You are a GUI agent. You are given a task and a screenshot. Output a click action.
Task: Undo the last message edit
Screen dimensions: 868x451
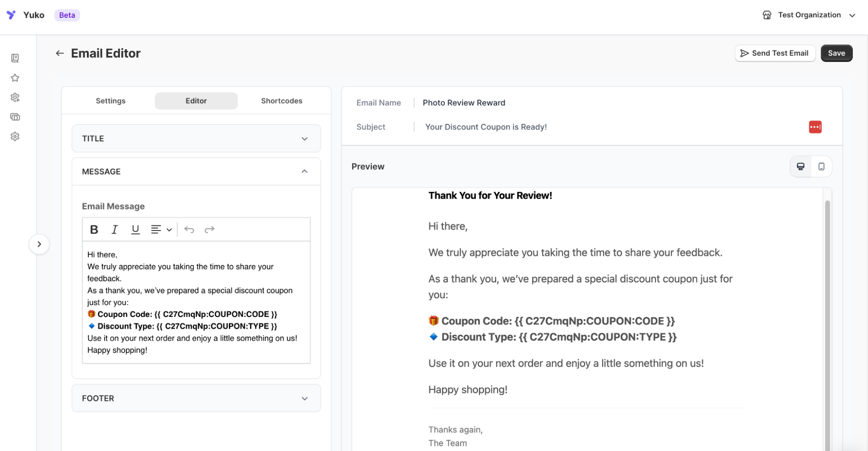(189, 230)
